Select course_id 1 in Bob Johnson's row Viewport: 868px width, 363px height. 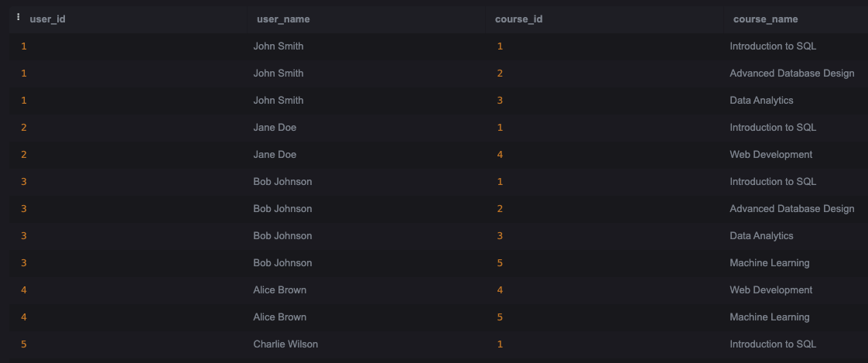[500, 181]
